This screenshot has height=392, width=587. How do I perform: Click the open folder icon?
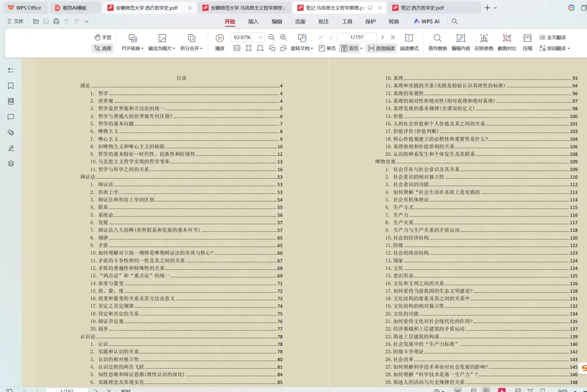click(x=36, y=22)
